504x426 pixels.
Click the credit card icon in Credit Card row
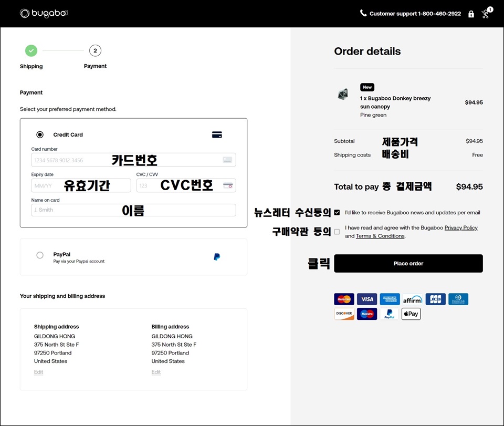pos(217,134)
